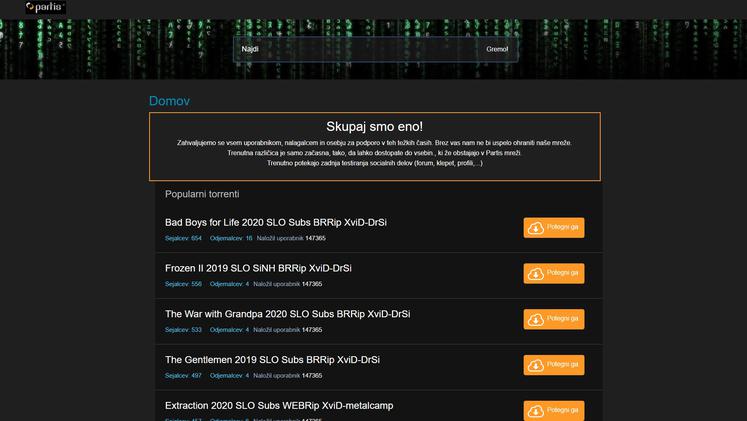
Task: Click Sejalcev 497 for The Gentlemen
Action: point(183,375)
